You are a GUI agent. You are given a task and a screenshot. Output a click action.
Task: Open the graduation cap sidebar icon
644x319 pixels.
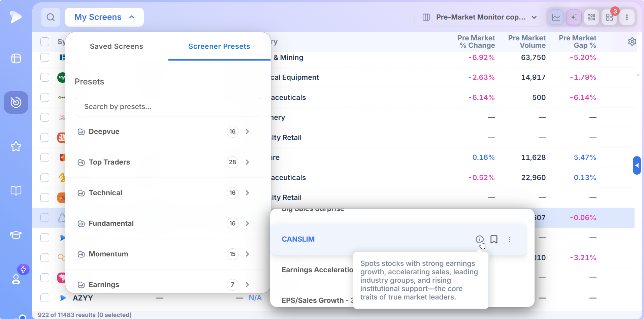(16, 235)
